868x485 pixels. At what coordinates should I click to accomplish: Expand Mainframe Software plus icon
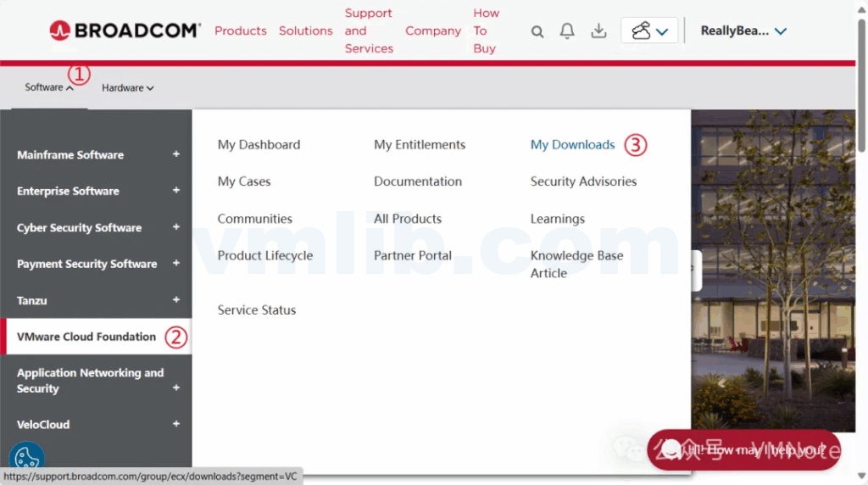point(176,154)
